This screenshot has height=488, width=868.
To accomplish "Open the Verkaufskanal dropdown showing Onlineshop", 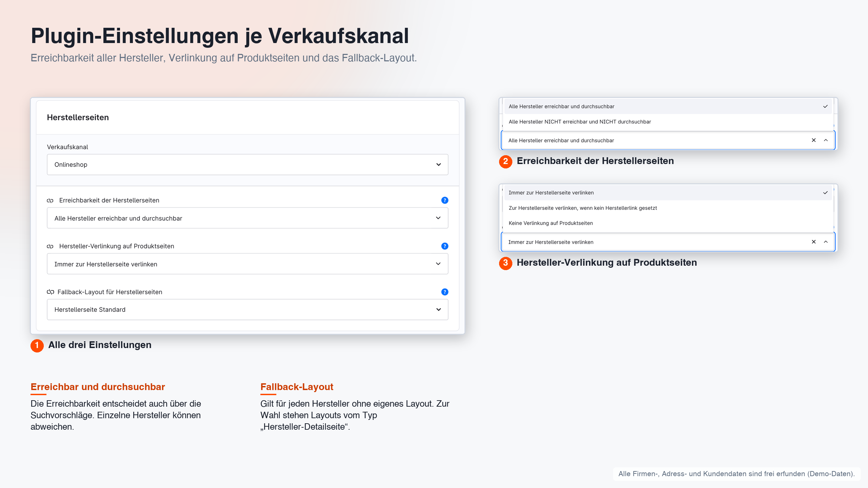I will click(x=248, y=165).
